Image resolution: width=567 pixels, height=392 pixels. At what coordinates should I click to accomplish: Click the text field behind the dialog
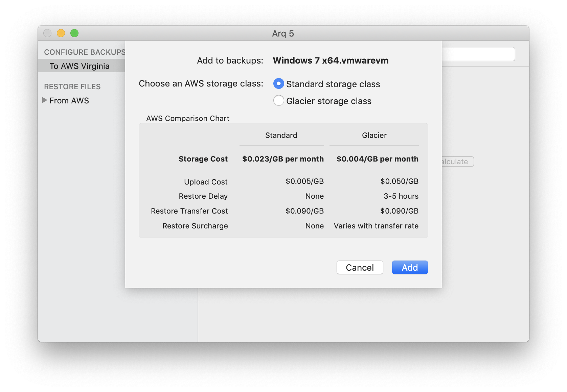point(478,54)
